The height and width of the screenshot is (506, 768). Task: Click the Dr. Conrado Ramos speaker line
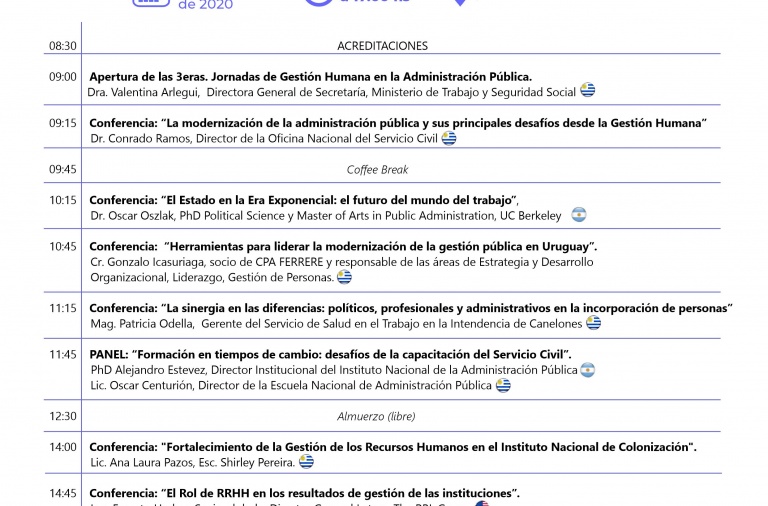coord(264,139)
